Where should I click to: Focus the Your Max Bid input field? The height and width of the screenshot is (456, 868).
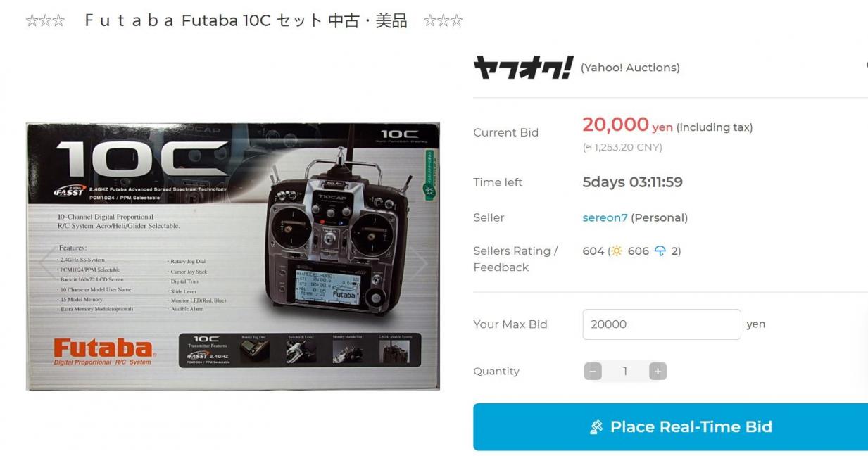662,324
